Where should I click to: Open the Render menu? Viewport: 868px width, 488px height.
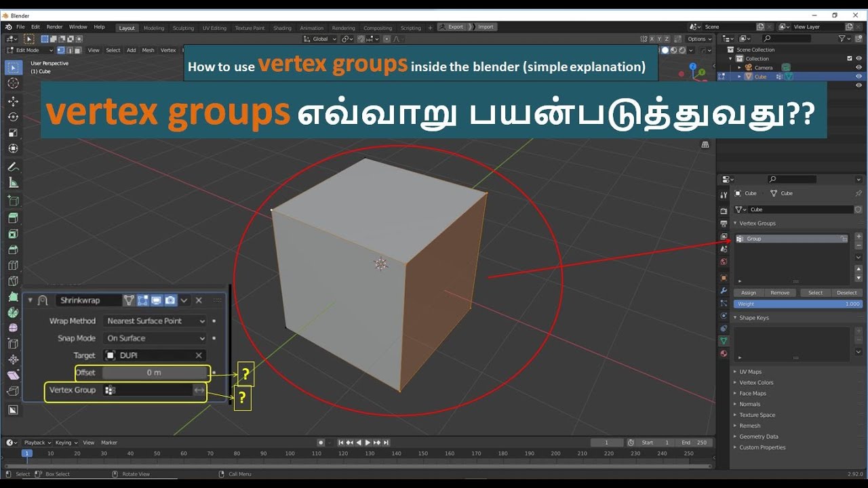pos(54,27)
